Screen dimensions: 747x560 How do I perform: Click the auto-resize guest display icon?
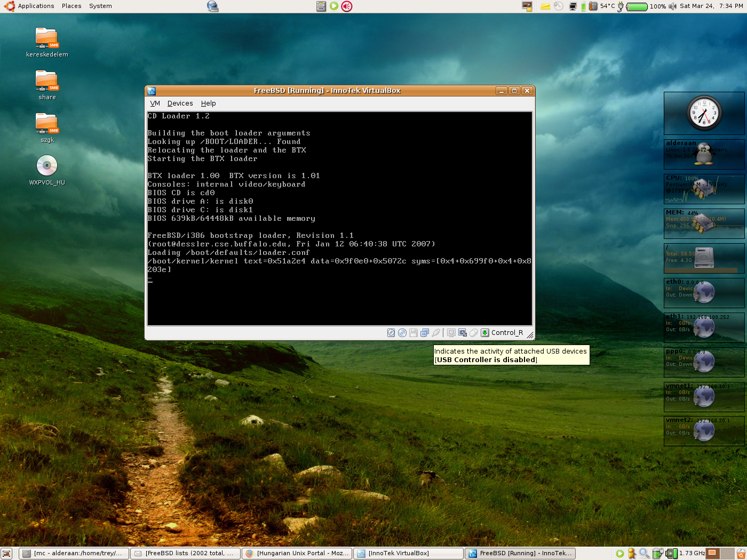(x=463, y=333)
